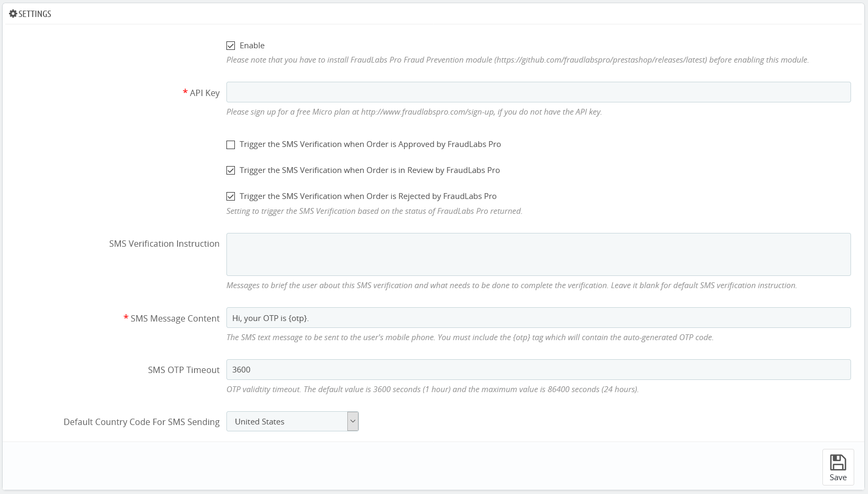This screenshot has width=868, height=494.
Task: Click the Settings gear icon in header
Action: tap(13, 14)
